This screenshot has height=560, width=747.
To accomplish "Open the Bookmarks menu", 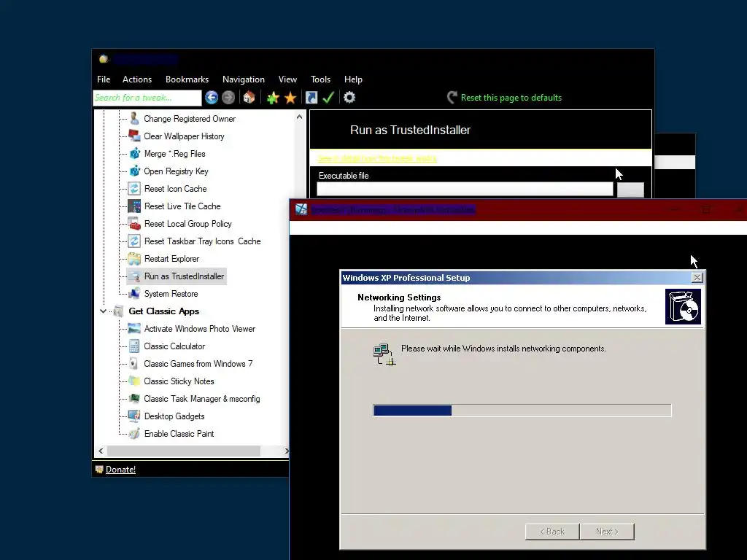I will 187,79.
